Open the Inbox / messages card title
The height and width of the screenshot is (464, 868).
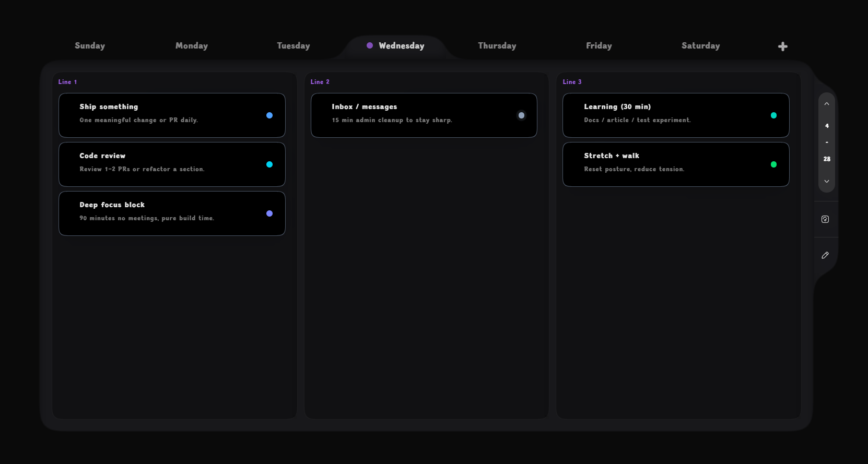coord(365,106)
